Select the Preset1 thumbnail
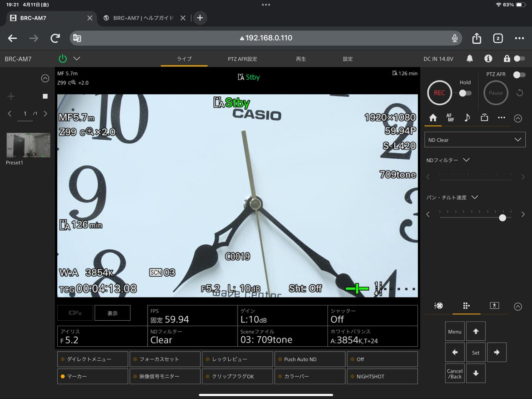The image size is (532, 399). point(29,145)
